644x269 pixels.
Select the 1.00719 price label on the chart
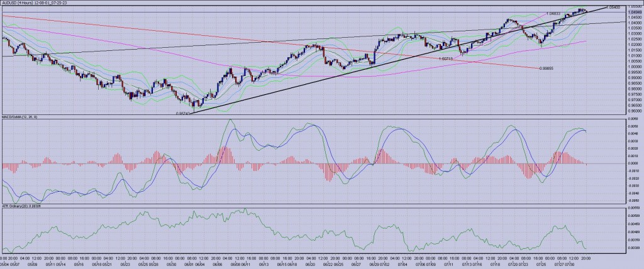(x=446, y=58)
